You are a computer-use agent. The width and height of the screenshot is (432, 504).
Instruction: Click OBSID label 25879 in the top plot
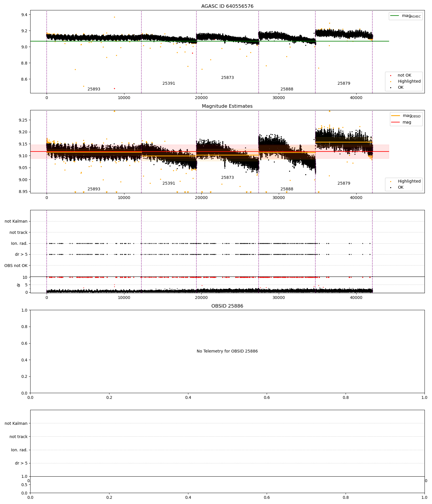pyautogui.click(x=344, y=84)
